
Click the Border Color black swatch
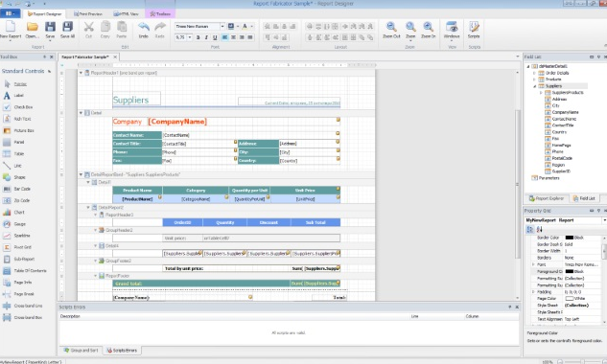(569, 238)
